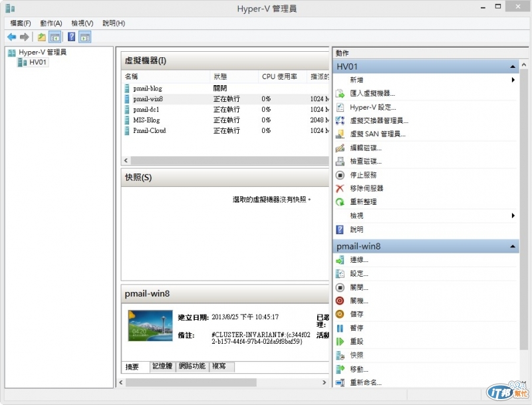Click the VM list horizontal scrollbar left arrow

coord(126,160)
